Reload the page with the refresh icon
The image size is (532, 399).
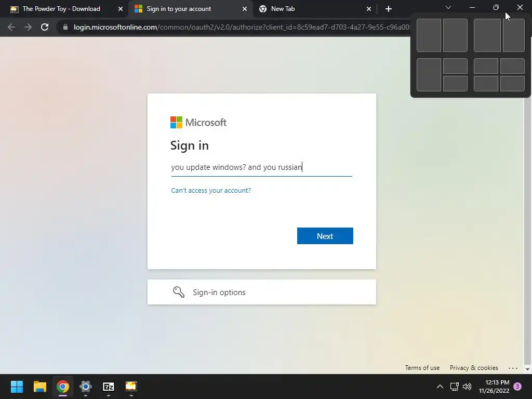pyautogui.click(x=45, y=27)
